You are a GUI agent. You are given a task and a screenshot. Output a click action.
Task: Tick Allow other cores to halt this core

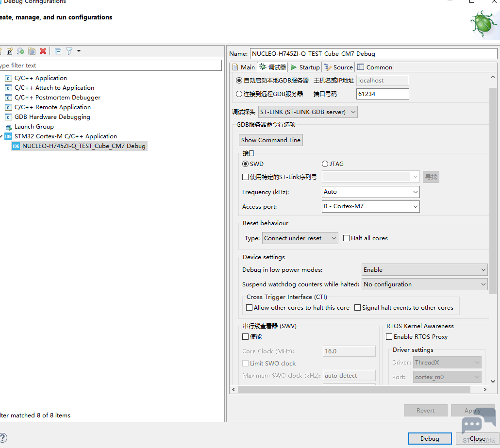(x=250, y=308)
